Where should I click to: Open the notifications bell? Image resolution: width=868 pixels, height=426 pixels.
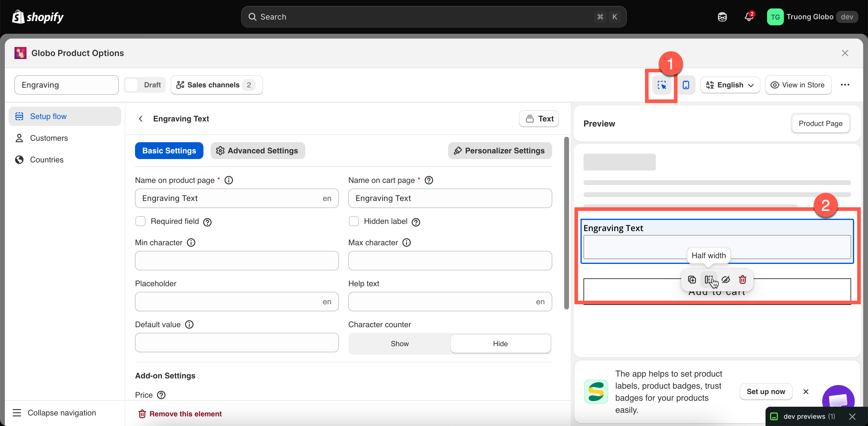pyautogui.click(x=749, y=17)
